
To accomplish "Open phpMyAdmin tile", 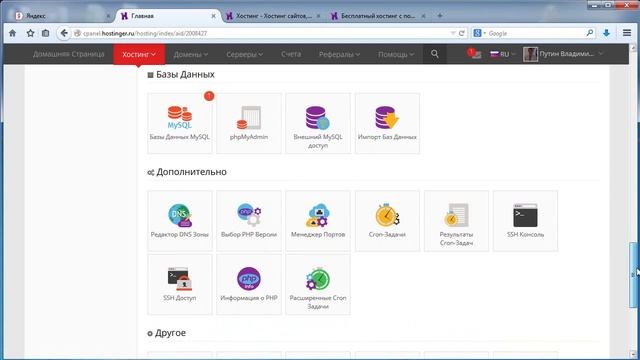I will [249, 123].
